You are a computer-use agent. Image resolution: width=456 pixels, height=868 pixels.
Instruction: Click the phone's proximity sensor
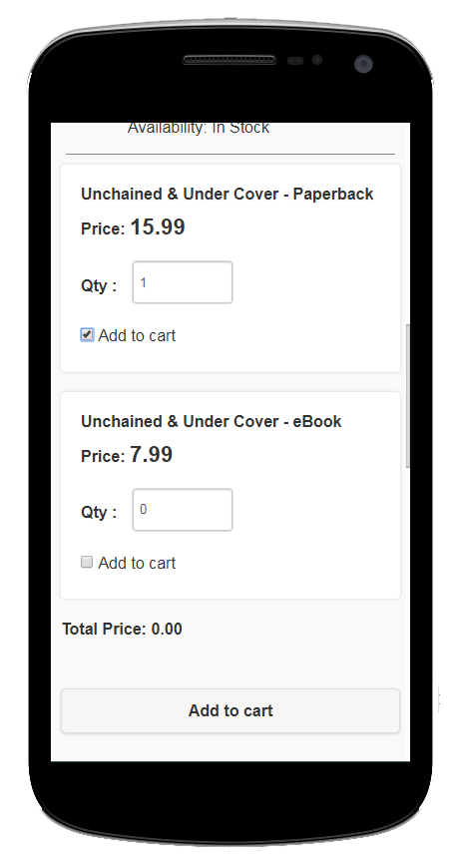(x=295, y=60)
